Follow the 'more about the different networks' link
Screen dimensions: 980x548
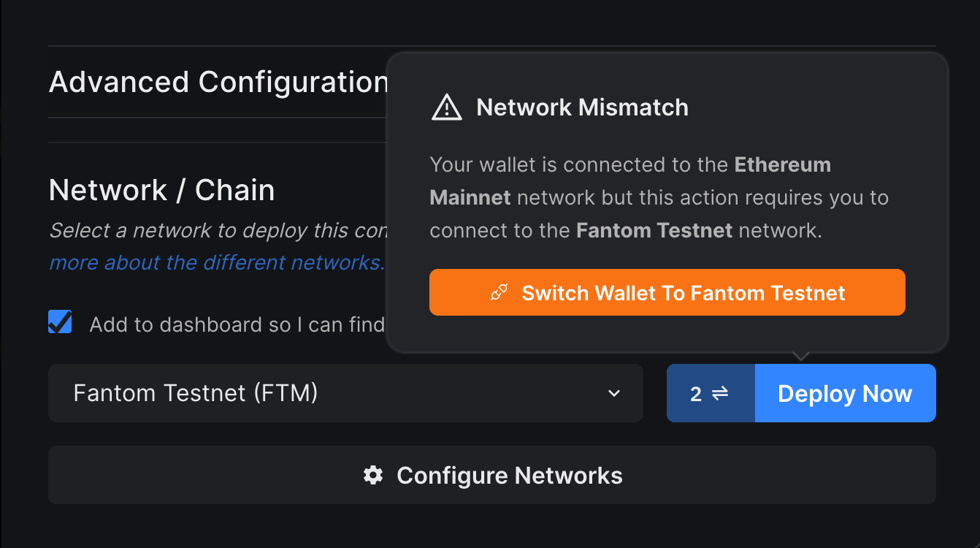click(x=212, y=262)
